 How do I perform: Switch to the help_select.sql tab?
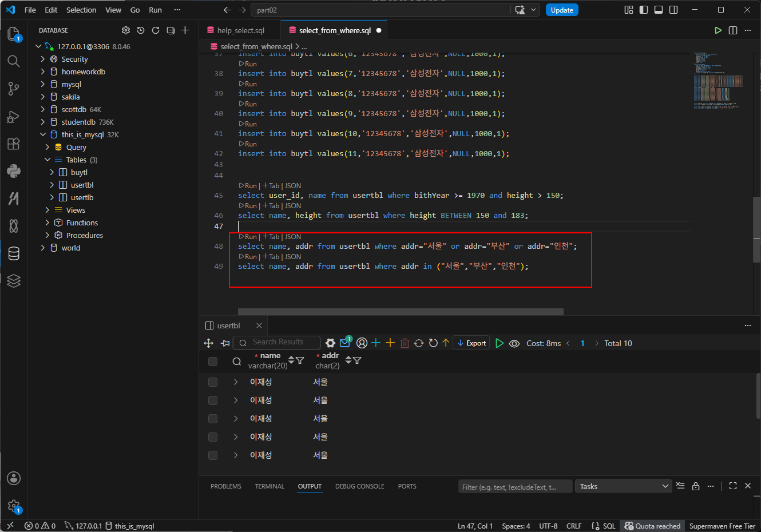(241, 30)
